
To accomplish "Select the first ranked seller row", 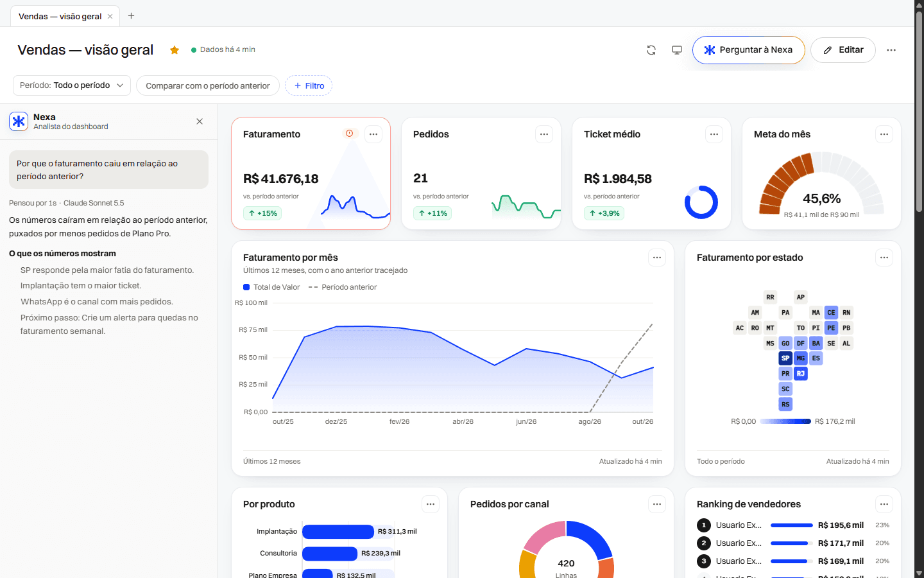I will coord(793,525).
